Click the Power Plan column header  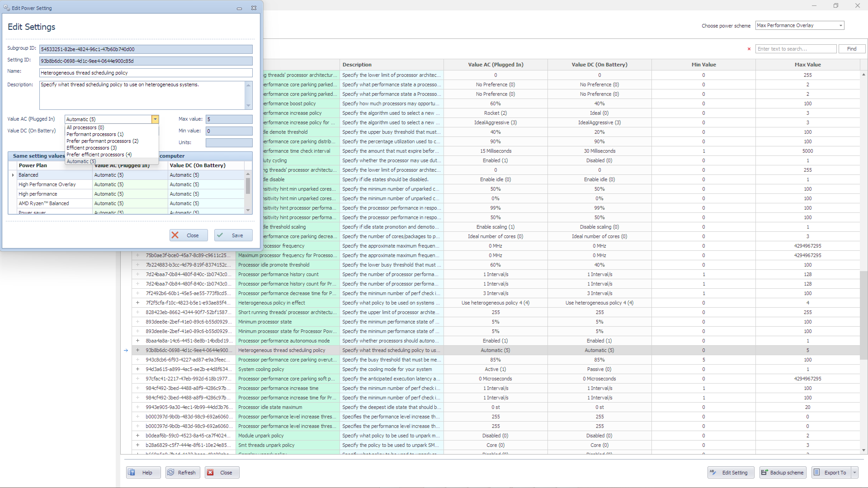point(54,165)
